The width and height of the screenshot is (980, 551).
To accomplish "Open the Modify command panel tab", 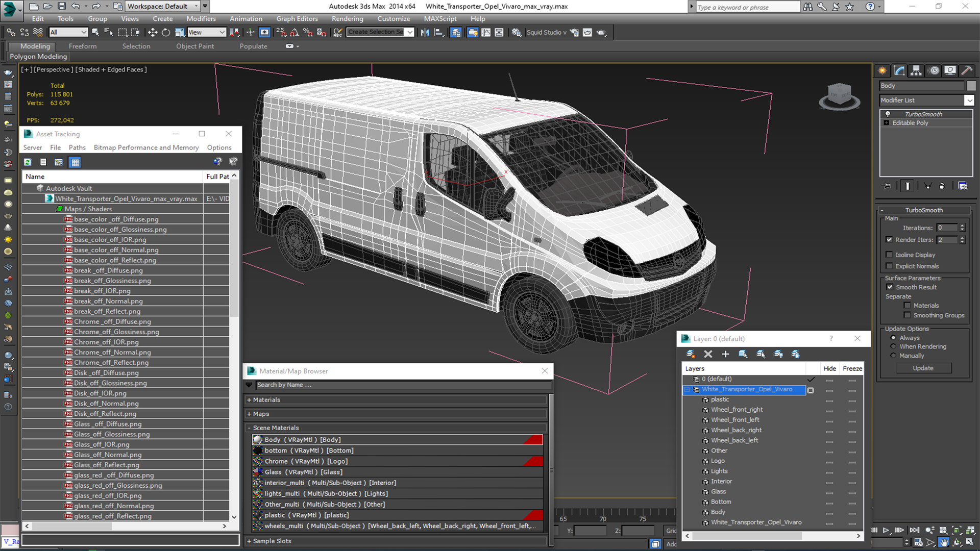I will pos(899,70).
